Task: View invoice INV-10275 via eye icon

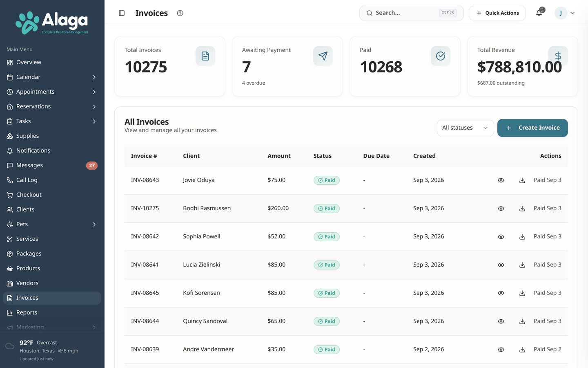Action: tap(501, 209)
